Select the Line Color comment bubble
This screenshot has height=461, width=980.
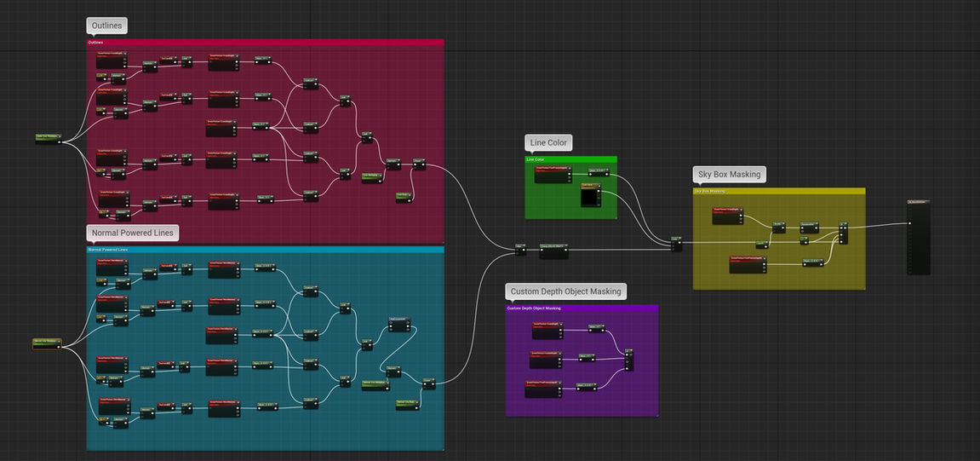point(548,142)
